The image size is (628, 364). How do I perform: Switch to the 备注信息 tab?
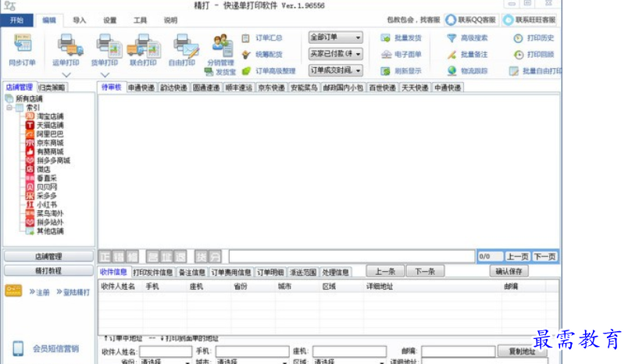click(x=192, y=273)
